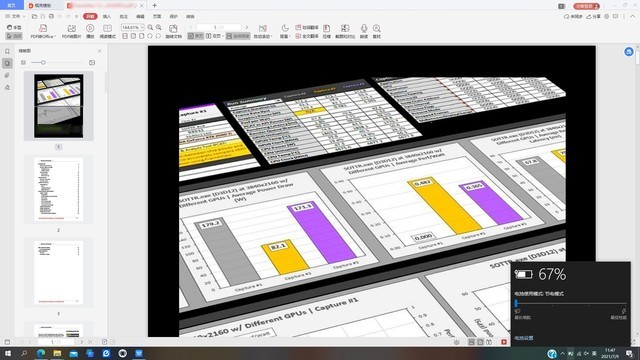Click the blue floating assistant icon

[x=629, y=51]
